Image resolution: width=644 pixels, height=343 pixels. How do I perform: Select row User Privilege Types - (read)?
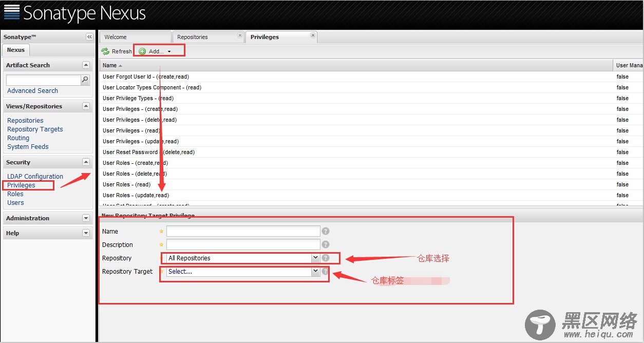pos(372,98)
